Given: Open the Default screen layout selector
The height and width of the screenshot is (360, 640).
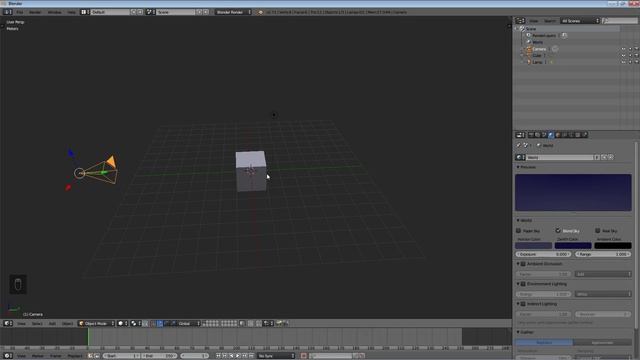Looking at the screenshot, I should tap(110, 12).
